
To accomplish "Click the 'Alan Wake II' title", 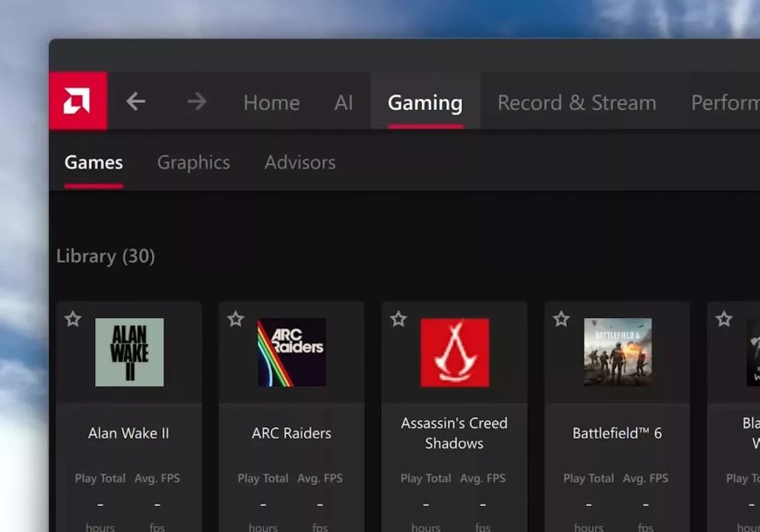I will click(x=129, y=432).
